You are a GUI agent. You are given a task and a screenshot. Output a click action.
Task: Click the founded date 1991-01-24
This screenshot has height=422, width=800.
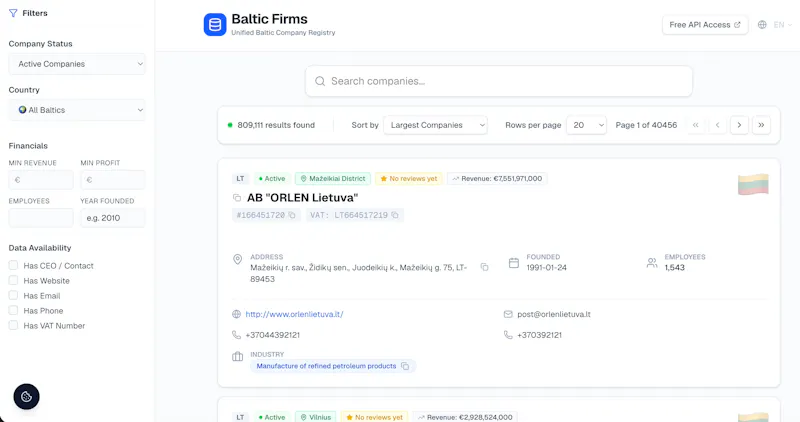pyautogui.click(x=546, y=267)
